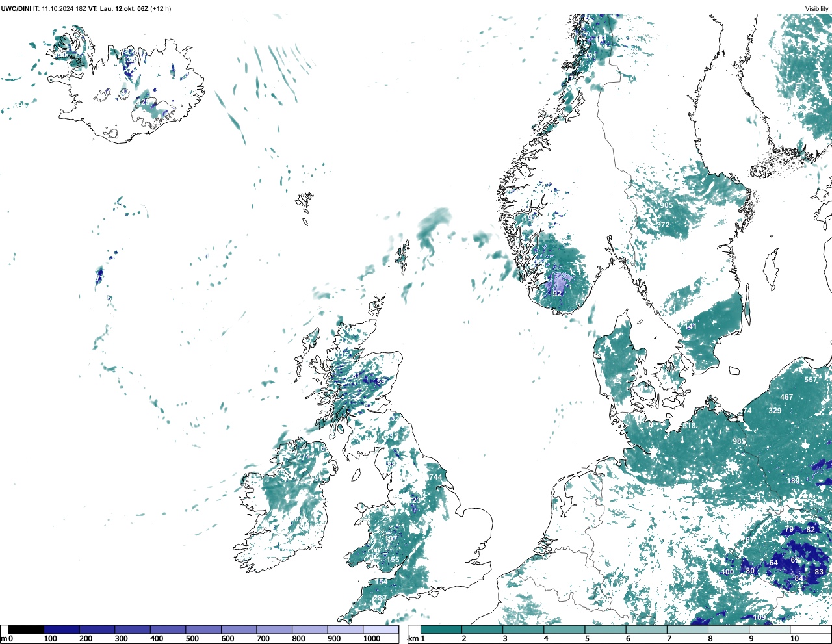Click the "467" visibility value
832x644 pixels.
pos(786,397)
